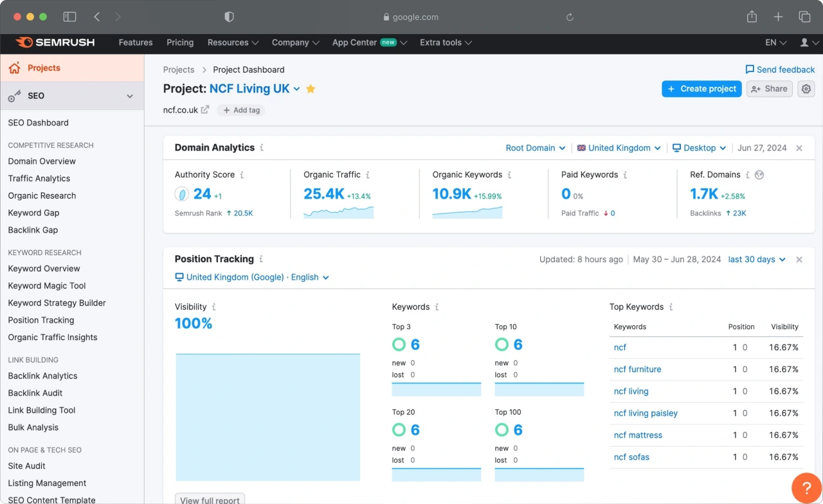Click the globe icon beside Ref. Domains
823x504 pixels.
coord(759,175)
